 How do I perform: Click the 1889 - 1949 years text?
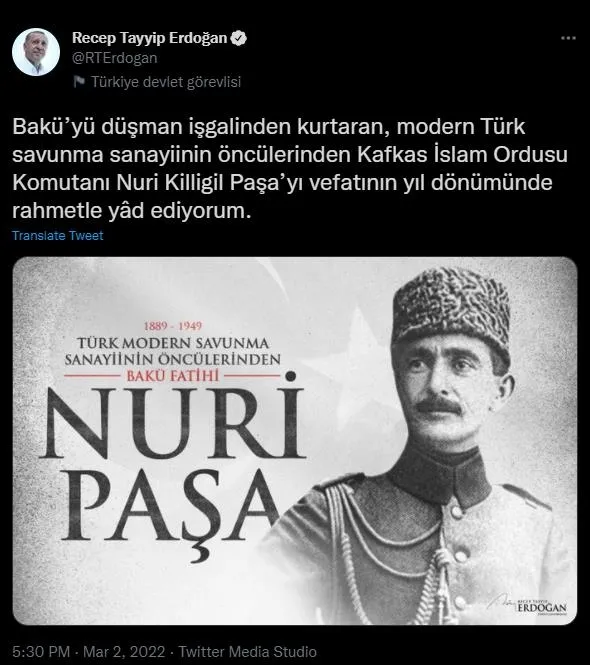coord(173,326)
